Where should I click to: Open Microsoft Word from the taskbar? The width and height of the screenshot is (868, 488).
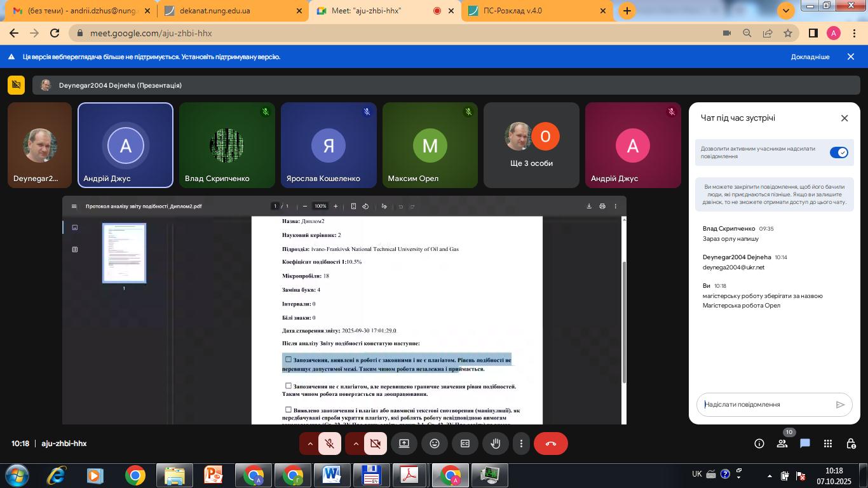331,475
